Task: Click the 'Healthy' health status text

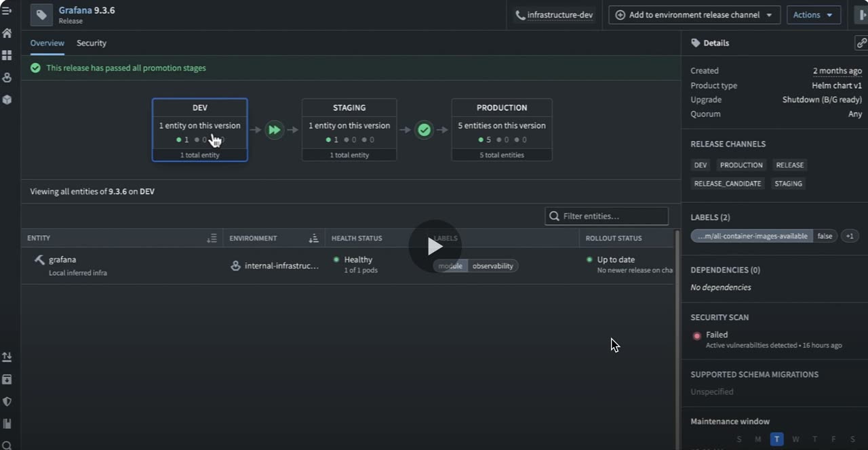Action: (x=358, y=260)
